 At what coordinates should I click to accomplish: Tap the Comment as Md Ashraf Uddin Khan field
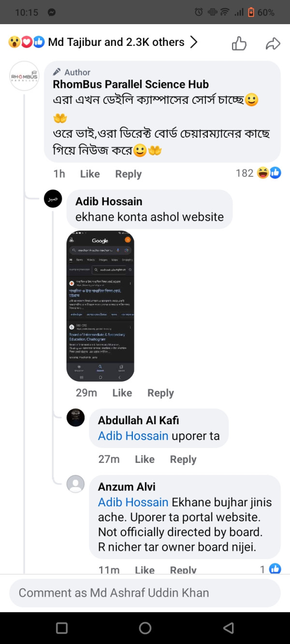145,593
